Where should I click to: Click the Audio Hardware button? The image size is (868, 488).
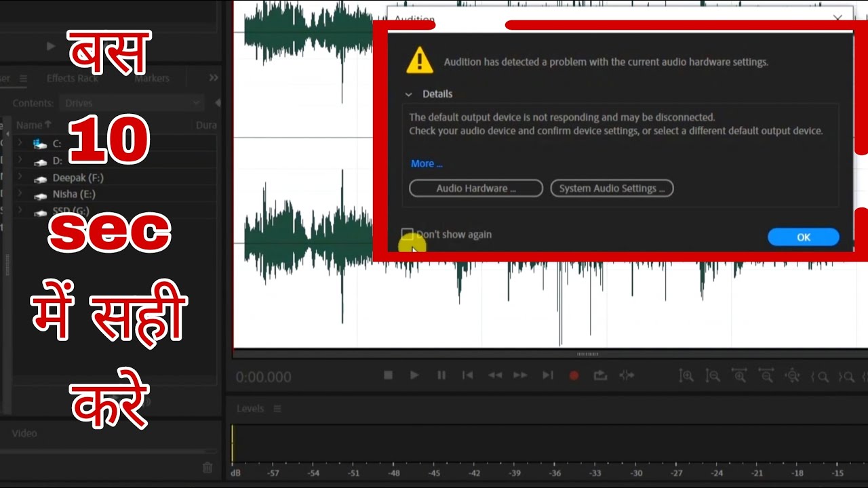coord(476,188)
